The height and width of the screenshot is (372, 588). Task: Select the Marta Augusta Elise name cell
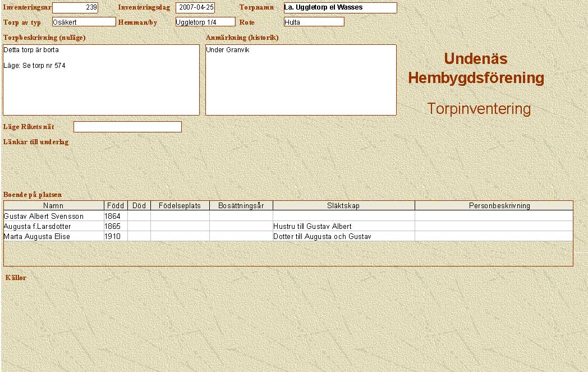click(x=53, y=236)
